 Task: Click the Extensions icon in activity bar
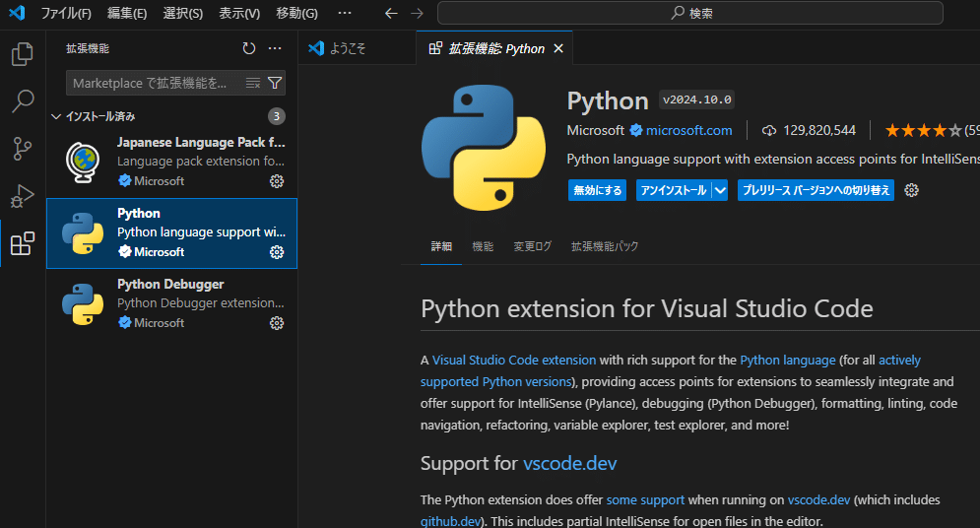(x=22, y=243)
